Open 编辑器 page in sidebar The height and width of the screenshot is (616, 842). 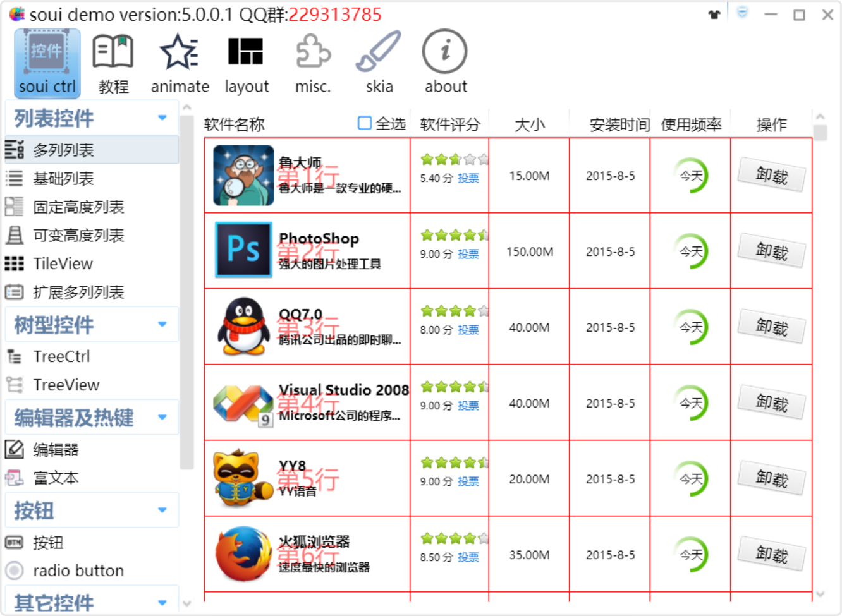coord(92,449)
